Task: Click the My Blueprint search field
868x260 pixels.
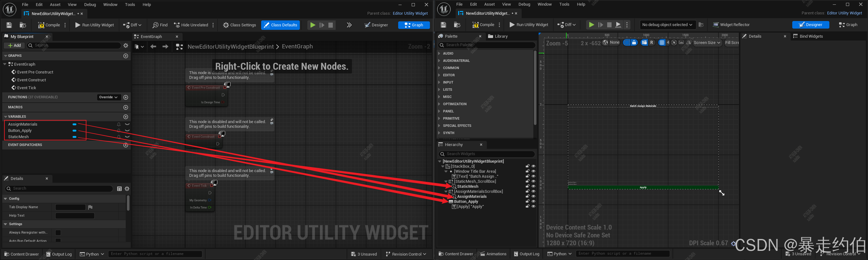Action: tap(74, 46)
